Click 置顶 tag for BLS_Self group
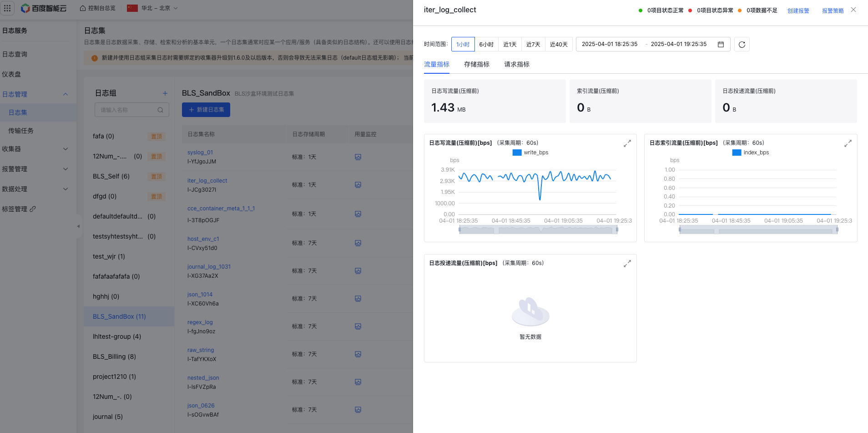The height and width of the screenshot is (433, 868). pos(156,177)
